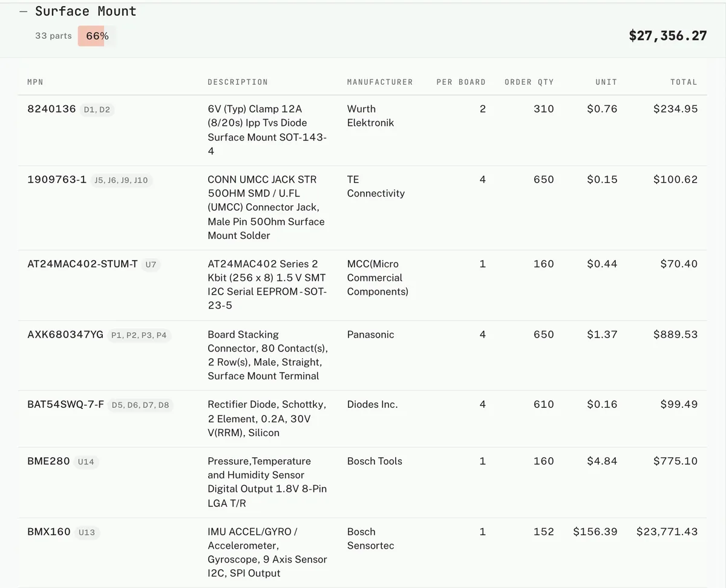Click the $0.76 unit price
The image size is (726, 588).
(x=602, y=109)
